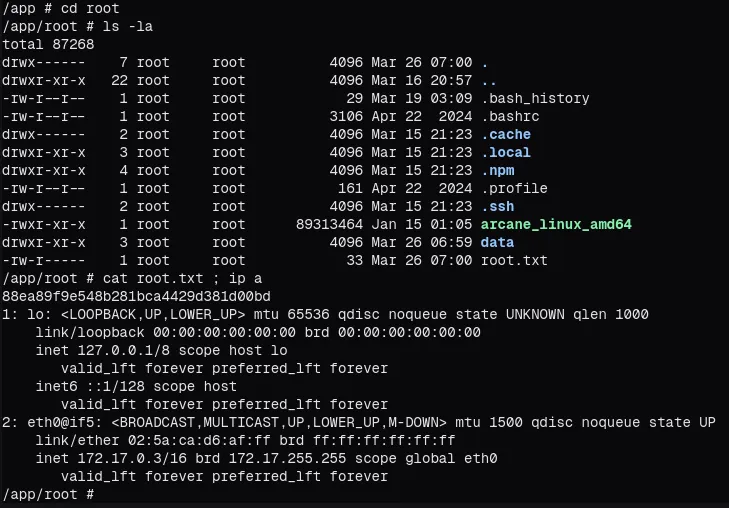Click the root.txt hash output line
The width and height of the screenshot is (729, 508).
coord(136,297)
